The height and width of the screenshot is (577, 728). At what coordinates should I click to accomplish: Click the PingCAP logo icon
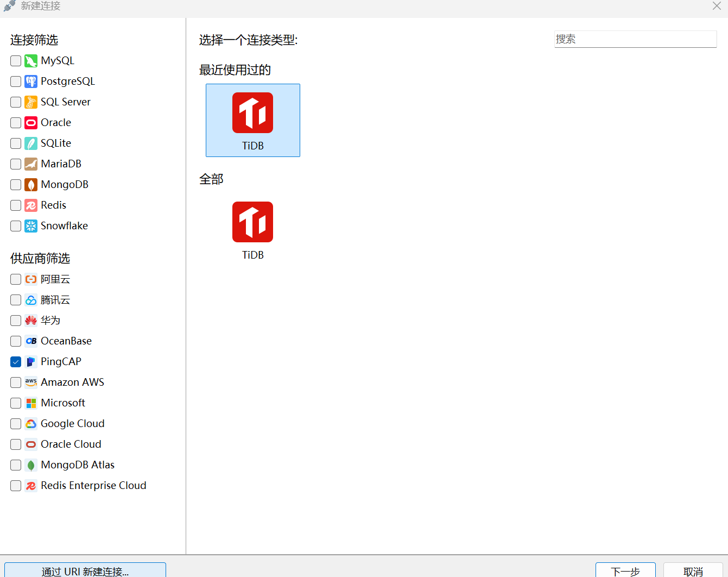click(31, 362)
